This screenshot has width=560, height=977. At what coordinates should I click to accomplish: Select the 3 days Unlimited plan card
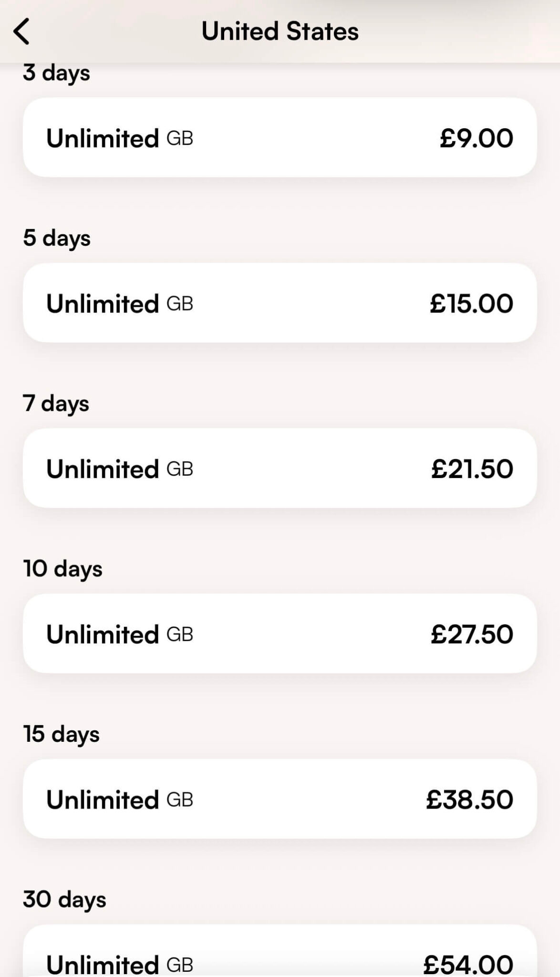point(280,137)
